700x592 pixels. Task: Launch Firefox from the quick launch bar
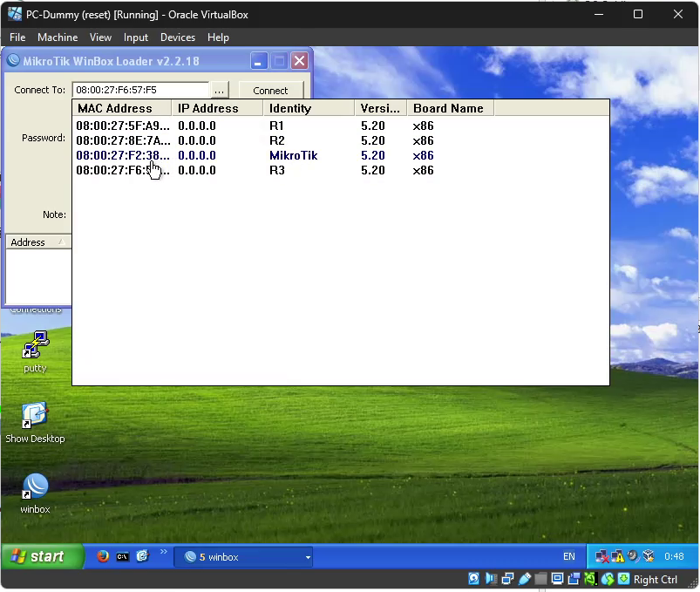[x=103, y=556]
